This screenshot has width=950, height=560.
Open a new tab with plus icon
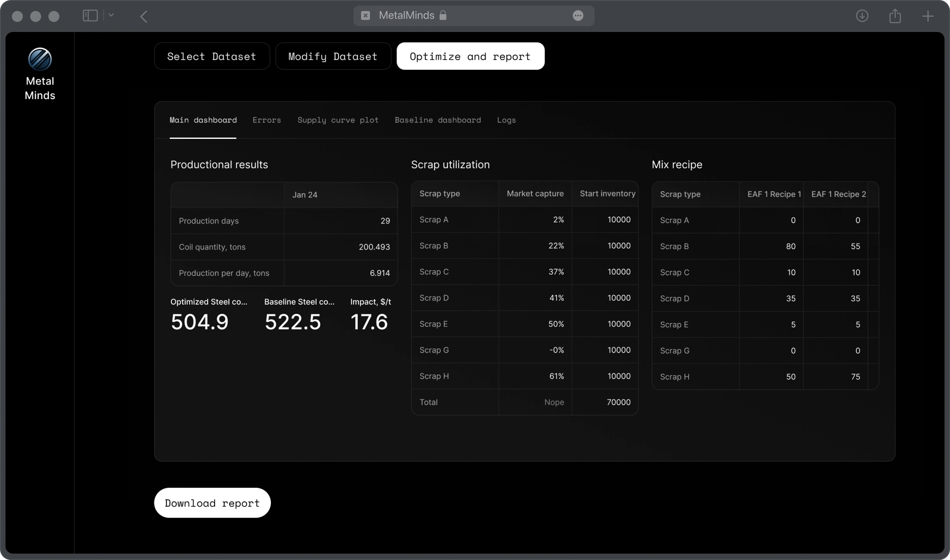(x=928, y=16)
